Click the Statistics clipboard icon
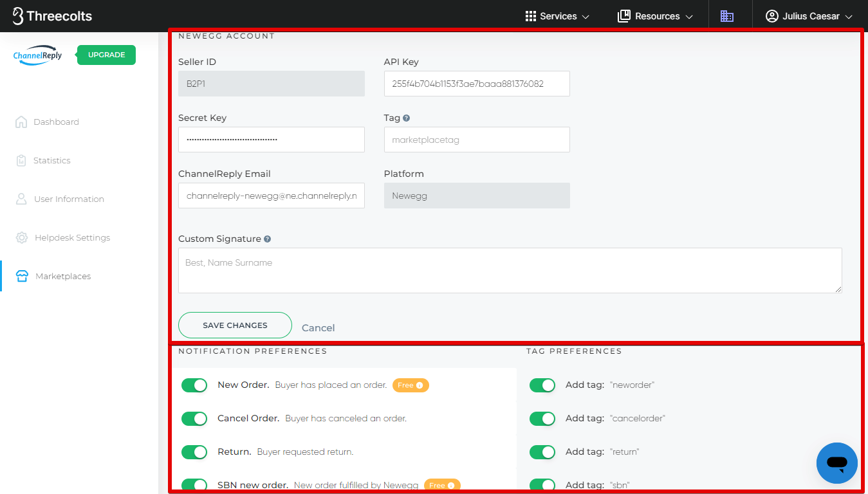 (x=21, y=160)
